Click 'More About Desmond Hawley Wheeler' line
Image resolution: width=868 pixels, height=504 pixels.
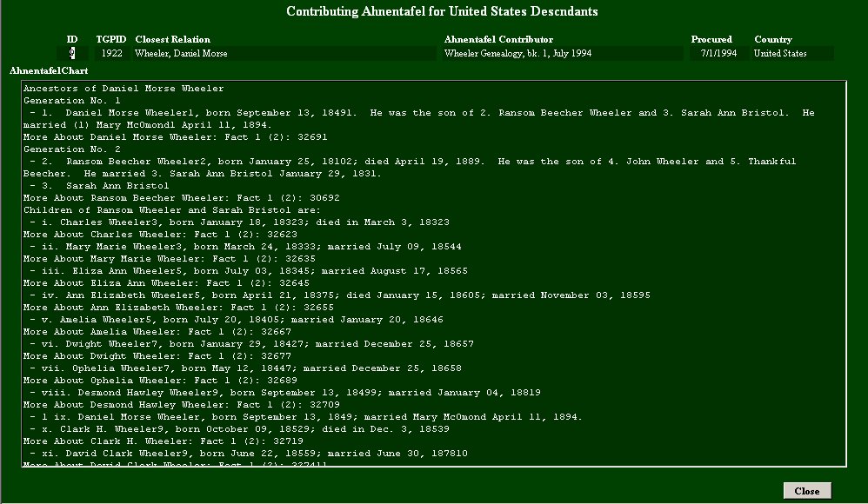182,405
